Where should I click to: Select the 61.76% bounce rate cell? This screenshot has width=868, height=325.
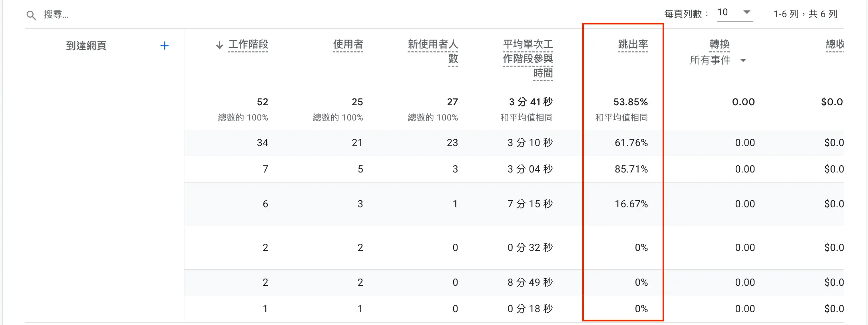[x=631, y=143]
